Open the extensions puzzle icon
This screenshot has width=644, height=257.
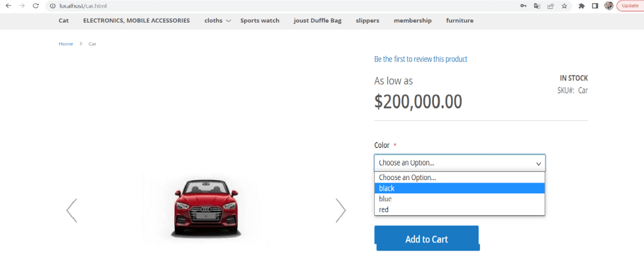[x=582, y=6]
